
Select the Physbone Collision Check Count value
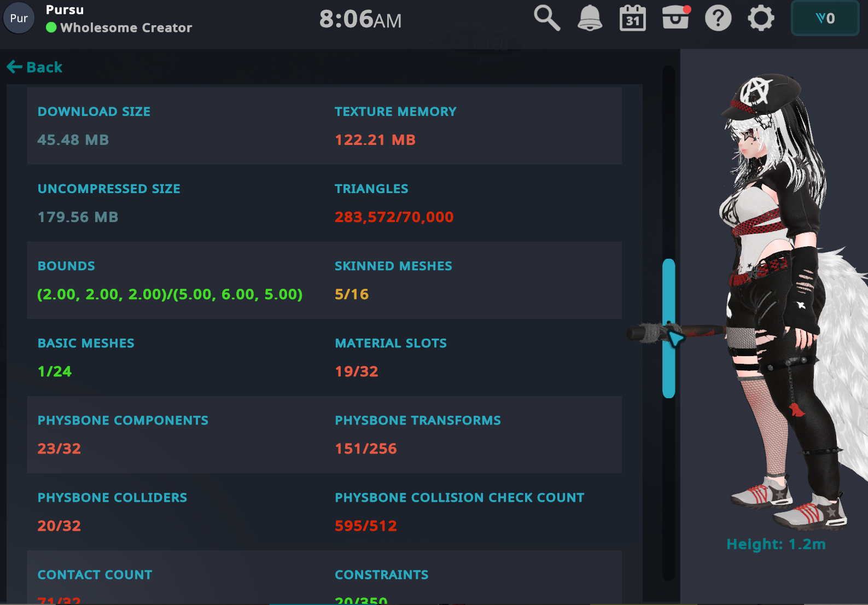(x=366, y=526)
